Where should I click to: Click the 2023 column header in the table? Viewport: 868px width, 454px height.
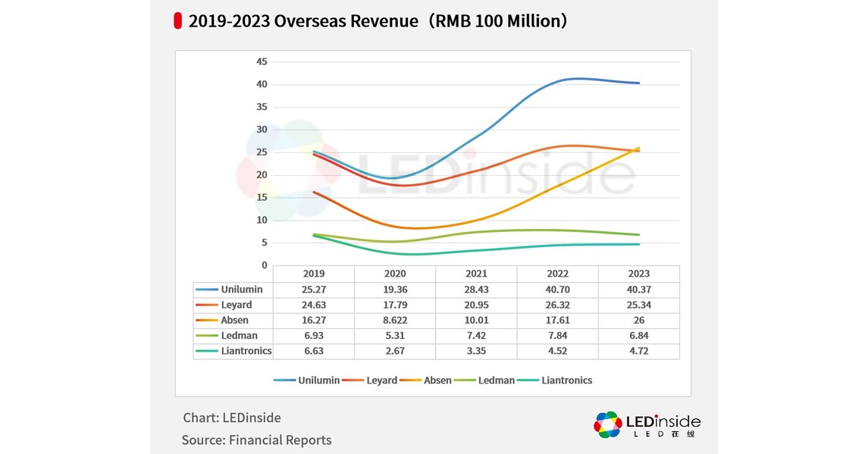(638, 274)
